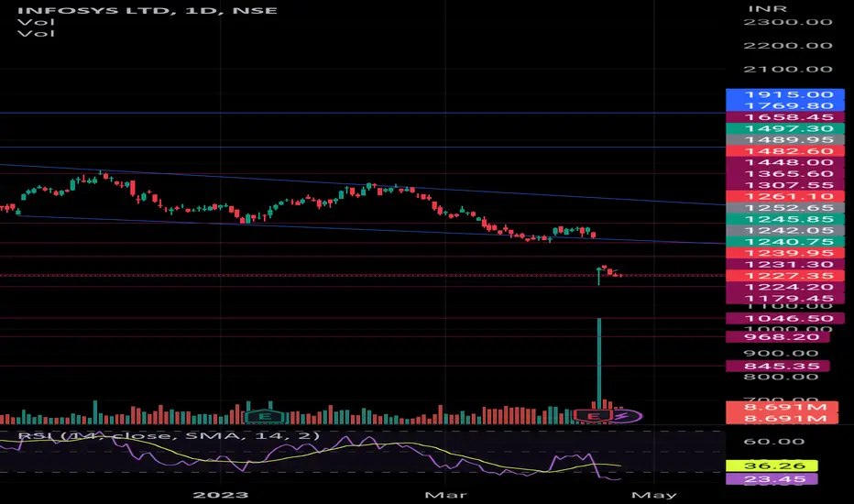This screenshot has height=504, width=854.
Task: Click the 60.00 RSI axis tick
Action: pos(773,442)
